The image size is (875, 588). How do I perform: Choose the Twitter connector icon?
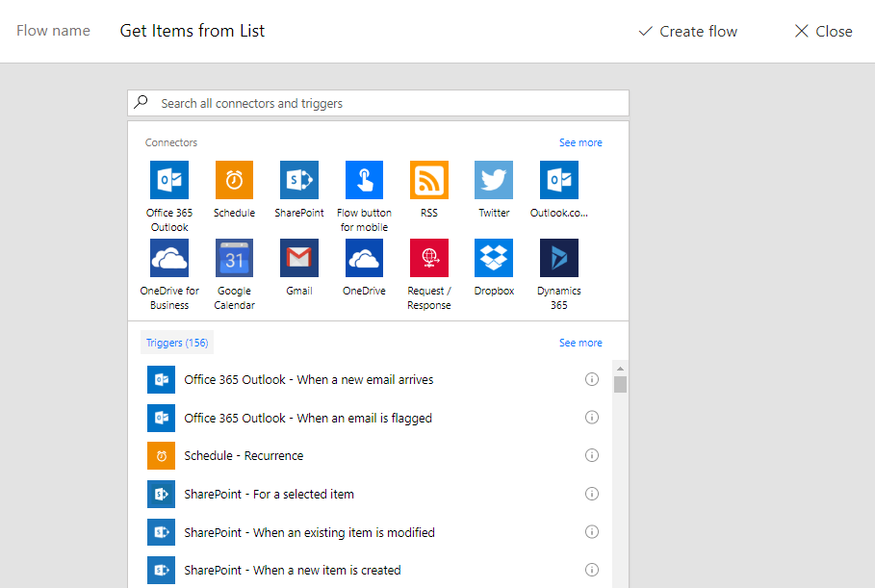click(494, 180)
